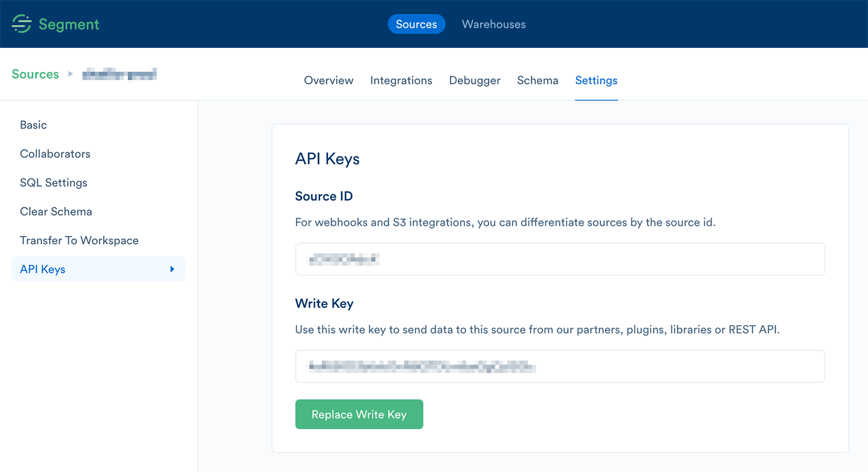Screen dimensions: 868x472
Task: Click the Segment logo icon
Action: [21, 24]
